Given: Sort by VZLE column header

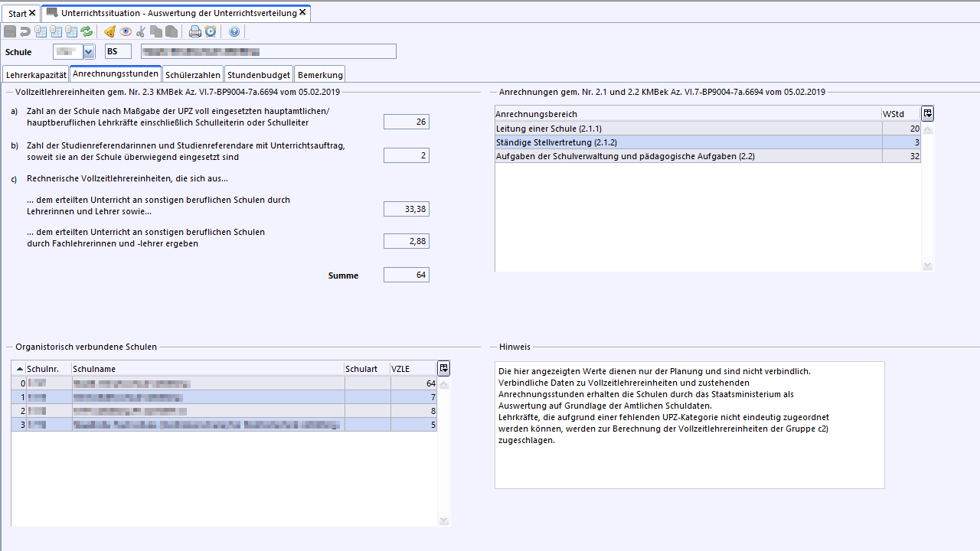Looking at the screenshot, I should pyautogui.click(x=413, y=369).
